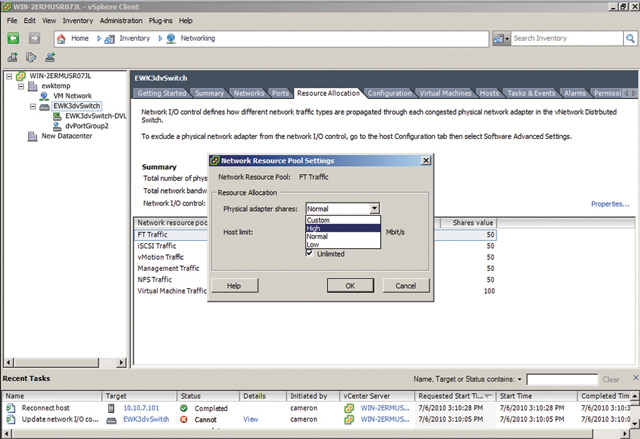Click the vCenter server icon in the tree
The height and width of the screenshot is (439, 640).
click(20, 76)
